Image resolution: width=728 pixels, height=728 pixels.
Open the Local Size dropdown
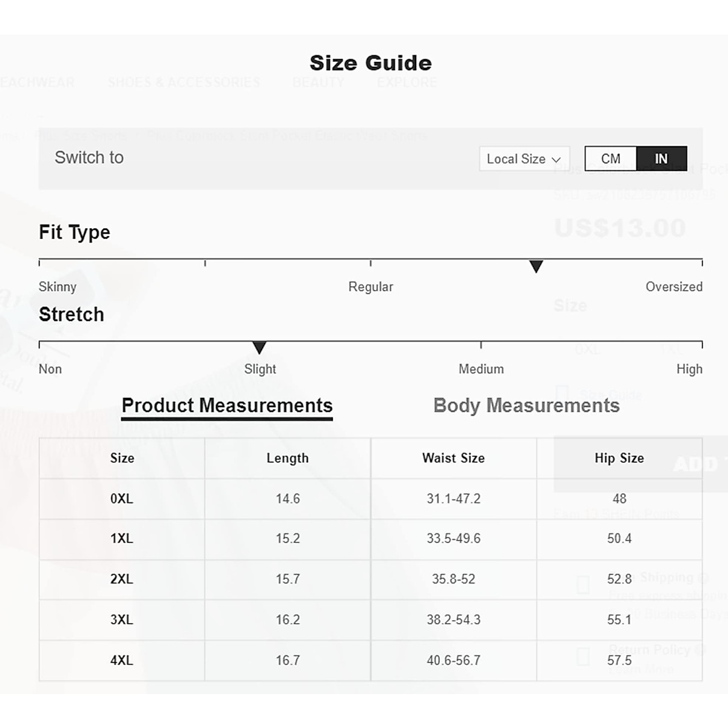[x=524, y=159]
